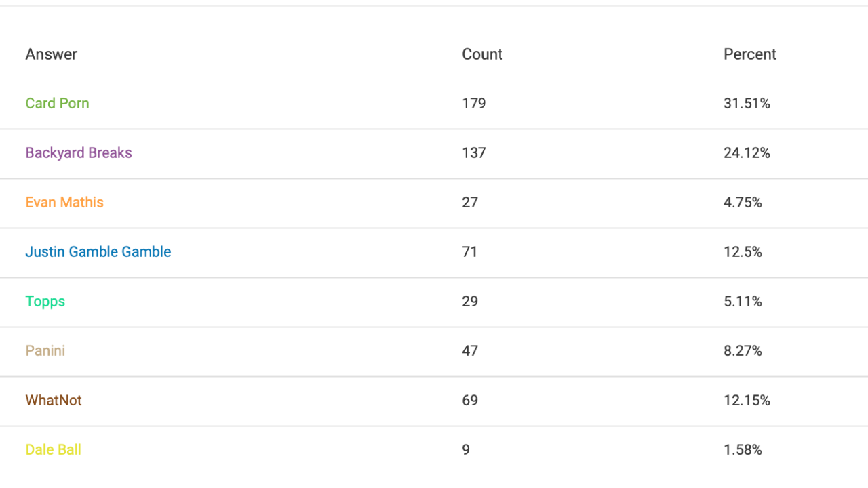Click the Evan Mathis answer label
The image size is (868, 488).
click(64, 202)
